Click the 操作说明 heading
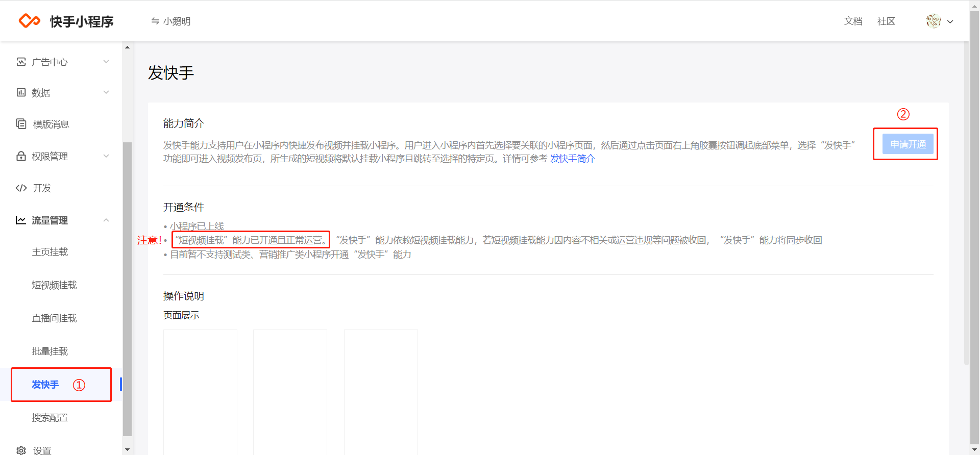Image resolution: width=980 pixels, height=455 pixels. 184,296
